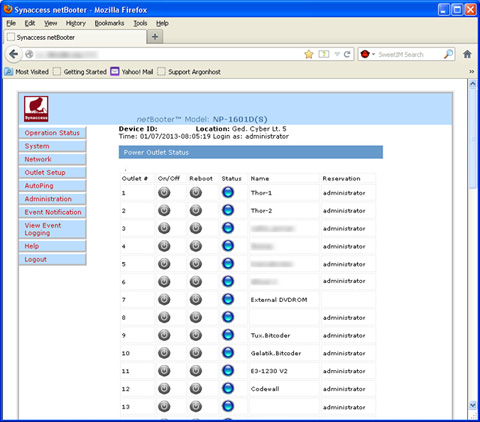Toggle power On/Off for outlet 7 External DVDROM
The width and height of the screenshot is (480, 422).
click(164, 299)
